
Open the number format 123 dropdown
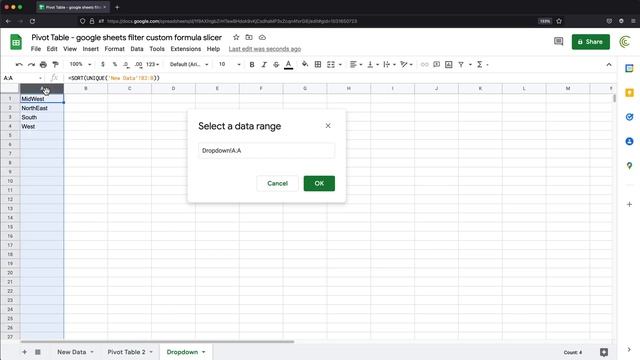(152, 64)
